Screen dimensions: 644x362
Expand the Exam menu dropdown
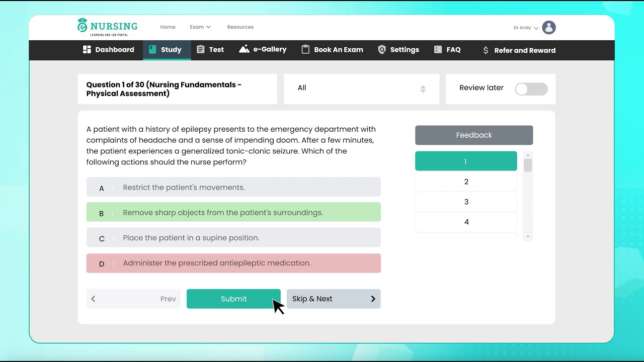[x=200, y=27]
